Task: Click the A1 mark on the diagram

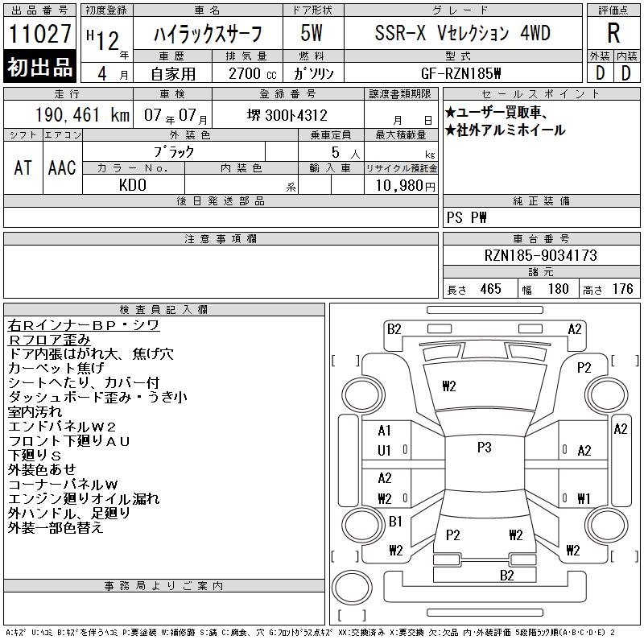Action: pyautogui.click(x=385, y=431)
